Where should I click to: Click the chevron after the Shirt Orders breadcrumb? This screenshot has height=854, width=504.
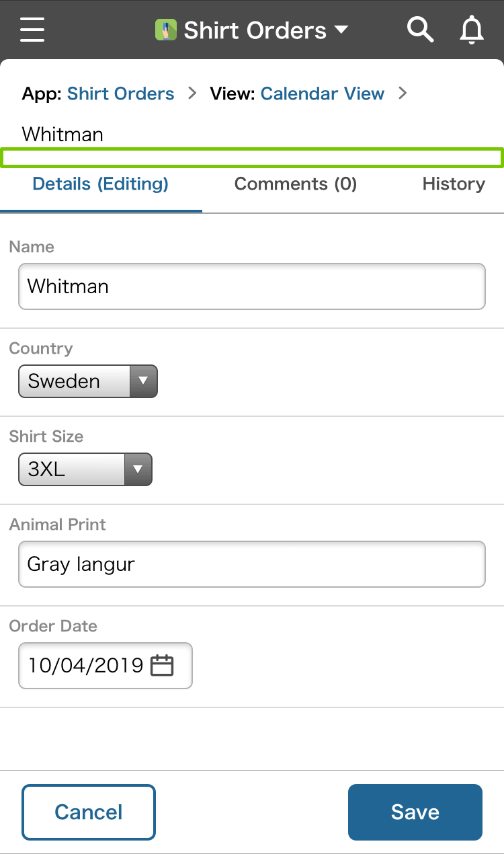click(192, 93)
